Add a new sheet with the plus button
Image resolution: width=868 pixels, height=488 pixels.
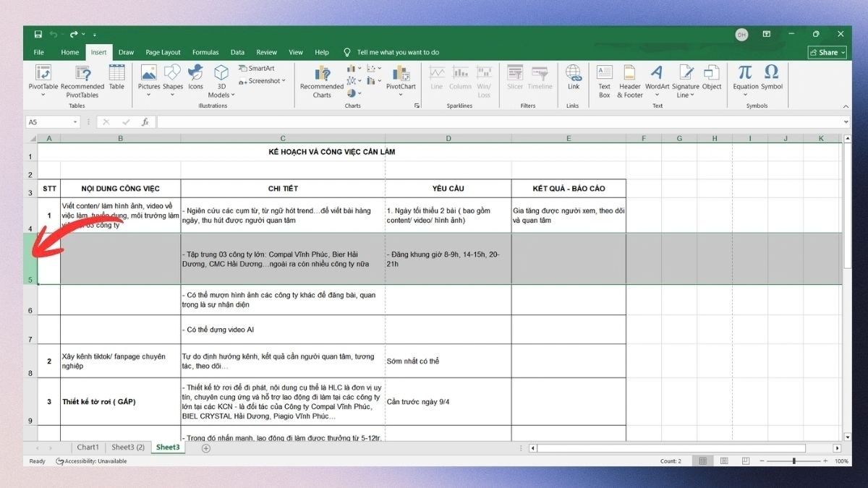click(x=206, y=448)
